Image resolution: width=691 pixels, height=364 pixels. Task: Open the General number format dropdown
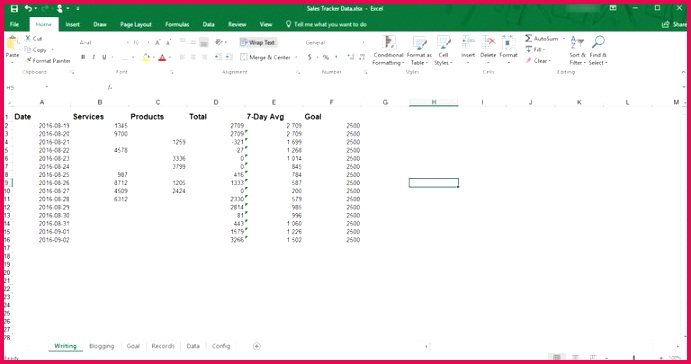[x=364, y=42]
